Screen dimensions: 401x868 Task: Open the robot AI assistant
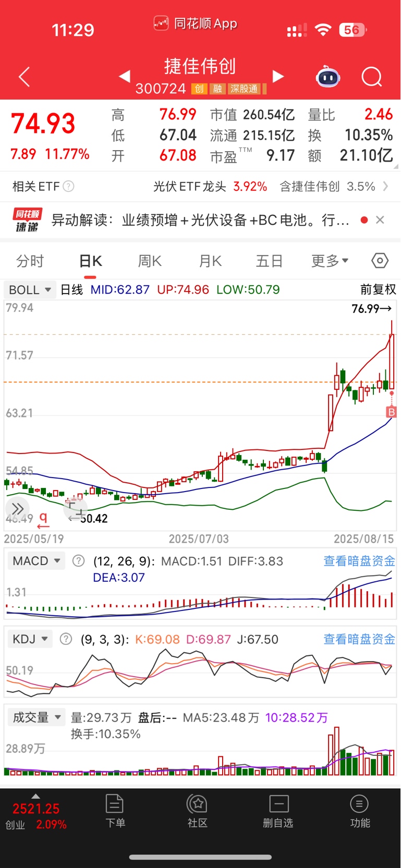coord(328,77)
